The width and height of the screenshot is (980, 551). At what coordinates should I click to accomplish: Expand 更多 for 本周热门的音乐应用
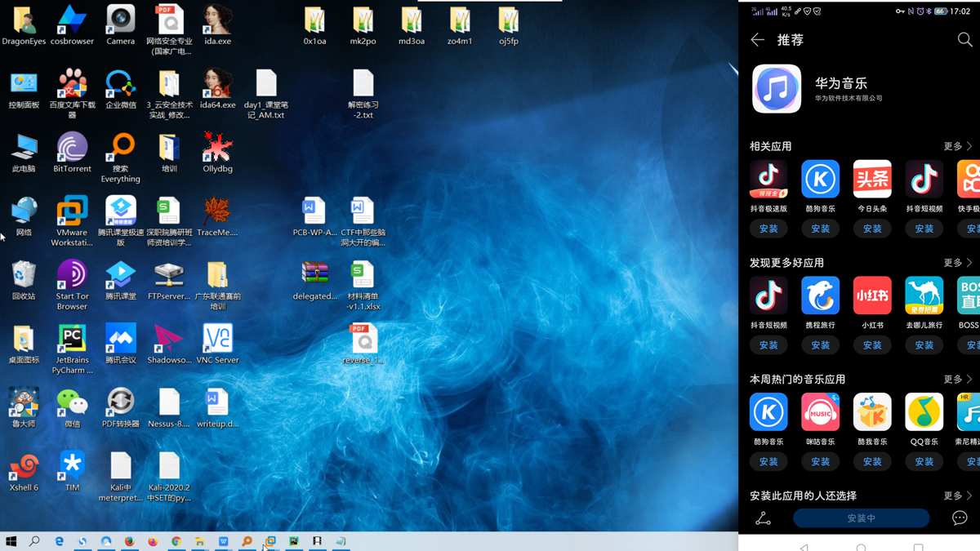[x=958, y=380]
